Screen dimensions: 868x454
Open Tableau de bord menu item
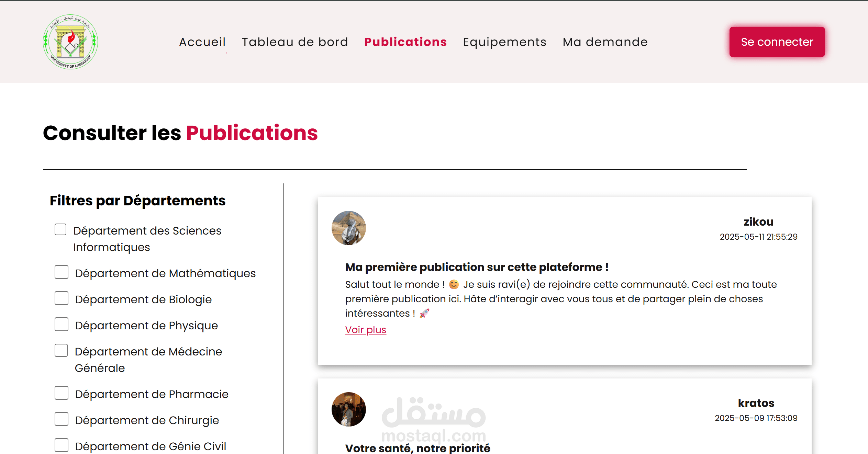pos(295,42)
